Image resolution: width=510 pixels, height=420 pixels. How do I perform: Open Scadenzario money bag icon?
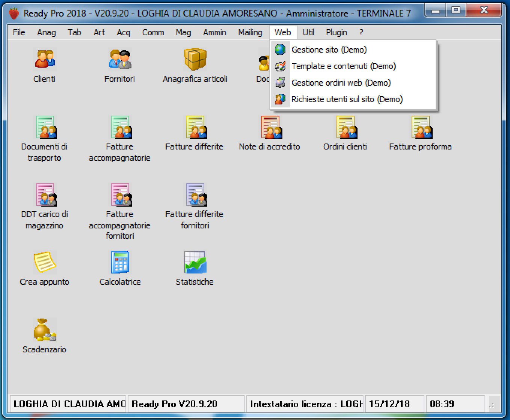click(45, 329)
